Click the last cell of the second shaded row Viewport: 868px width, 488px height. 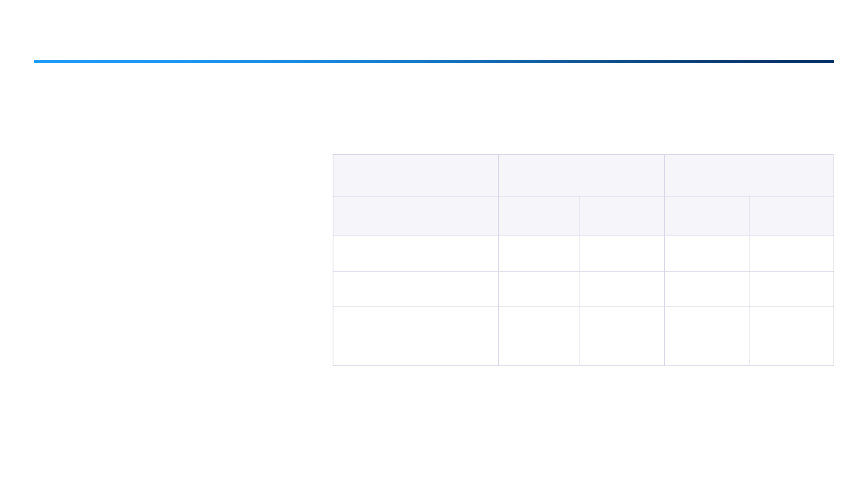[x=791, y=216]
